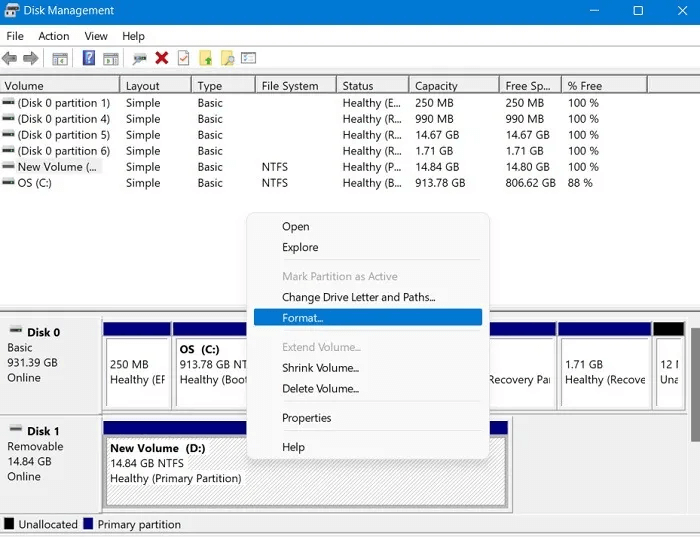Viewport: 700px width, 537px height.
Task: Sort by the Capacity column header
Action: [x=454, y=86]
